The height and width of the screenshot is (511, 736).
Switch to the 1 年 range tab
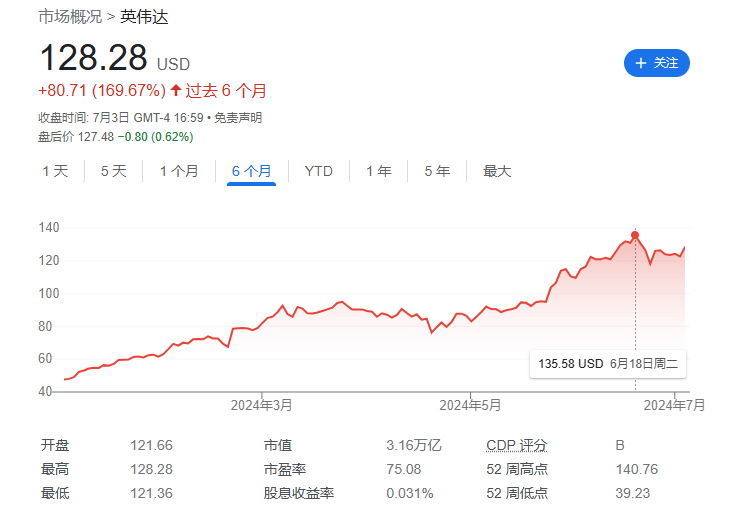point(379,171)
